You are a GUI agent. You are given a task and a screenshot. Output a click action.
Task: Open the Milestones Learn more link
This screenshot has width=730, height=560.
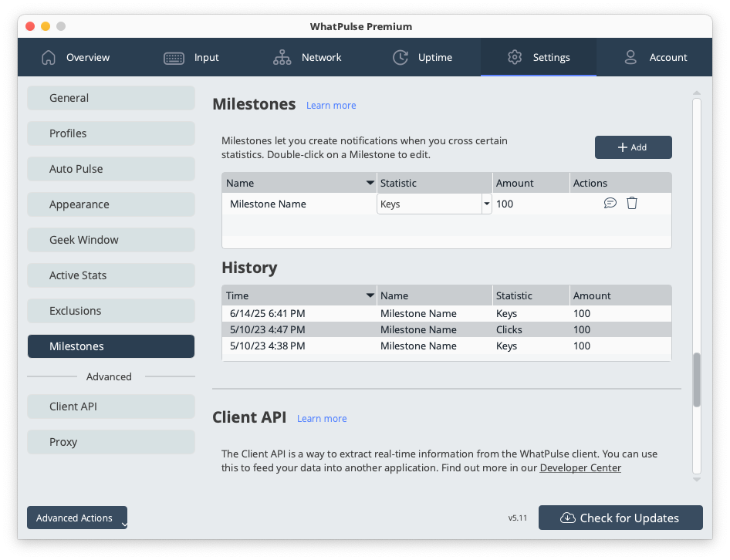point(331,105)
